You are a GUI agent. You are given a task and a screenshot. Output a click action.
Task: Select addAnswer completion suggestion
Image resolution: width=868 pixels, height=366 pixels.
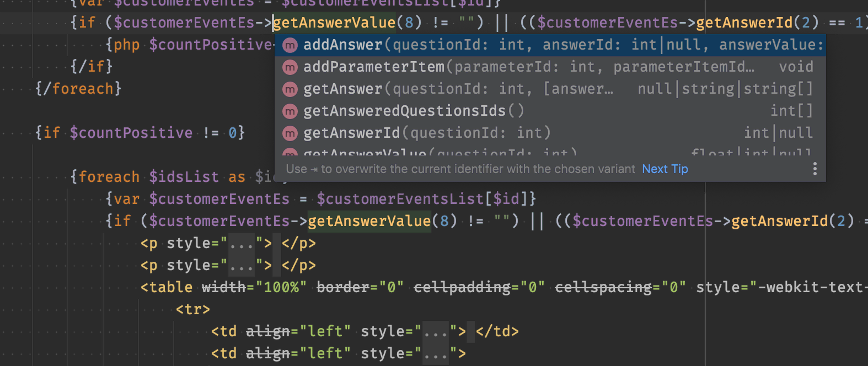point(550,45)
